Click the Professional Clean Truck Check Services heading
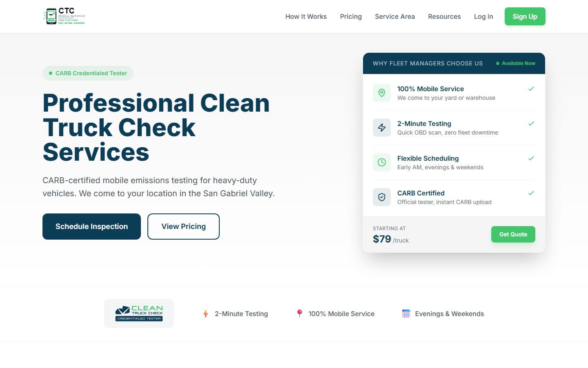588x368 pixels. [x=156, y=127]
